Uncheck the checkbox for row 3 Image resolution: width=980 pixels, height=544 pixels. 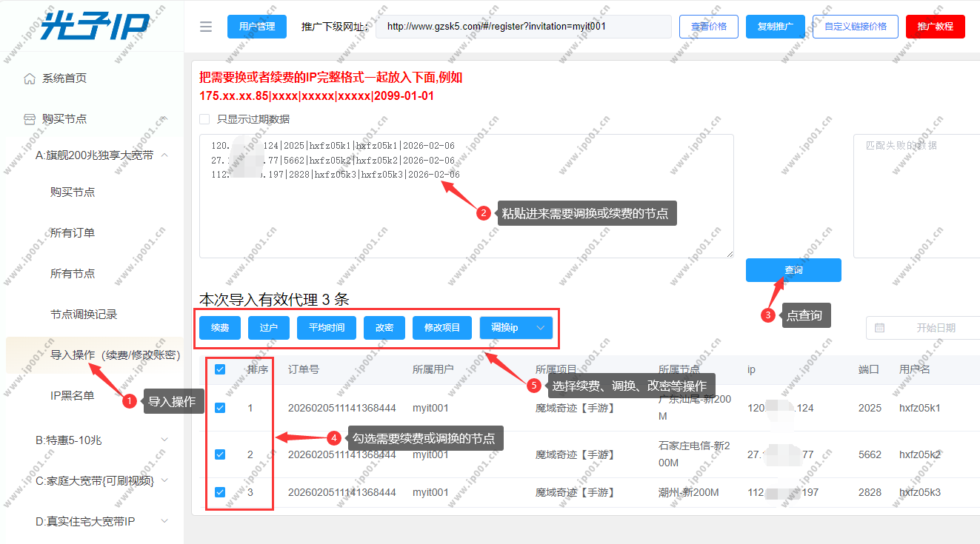(220, 492)
